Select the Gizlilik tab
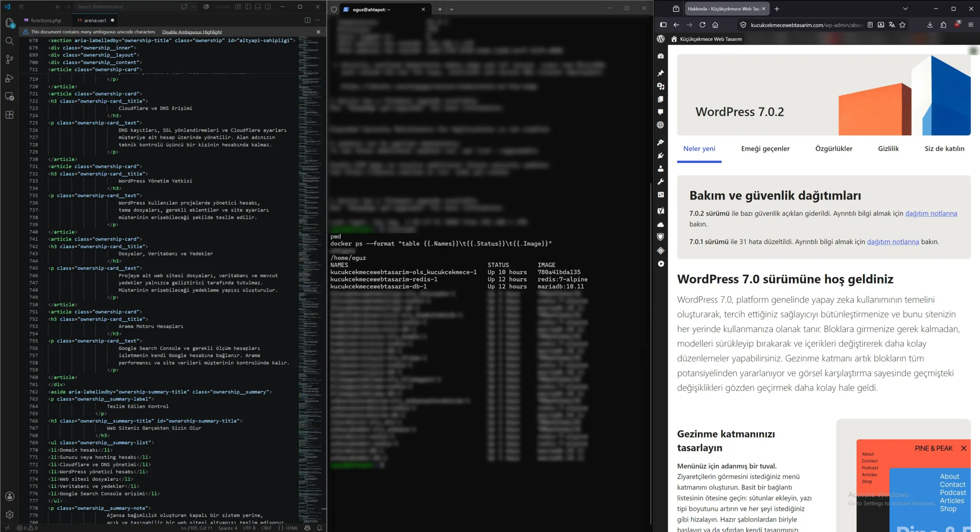 pos(888,149)
